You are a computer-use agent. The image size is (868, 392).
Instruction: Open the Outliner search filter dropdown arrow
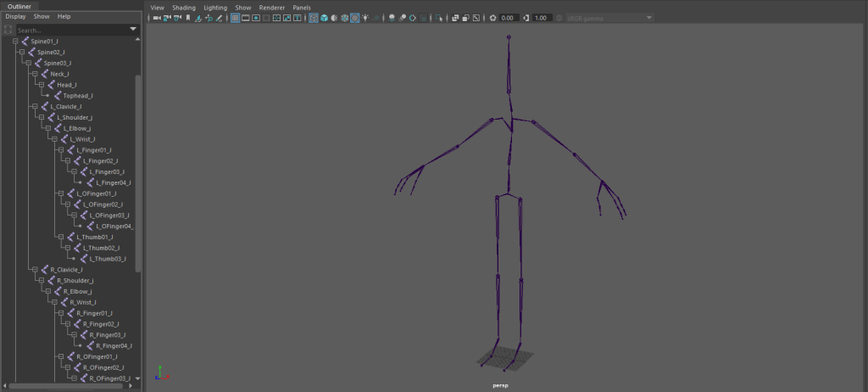[133, 30]
